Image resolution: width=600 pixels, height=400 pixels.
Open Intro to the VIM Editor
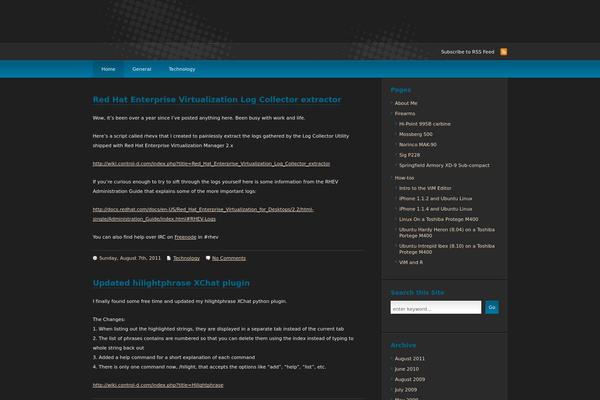[425, 188]
